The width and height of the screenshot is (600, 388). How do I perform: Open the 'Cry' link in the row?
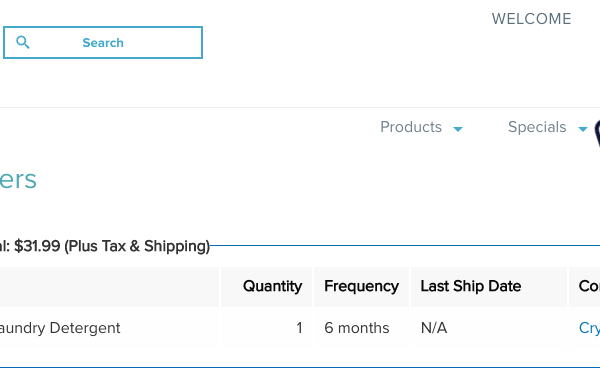pos(589,328)
